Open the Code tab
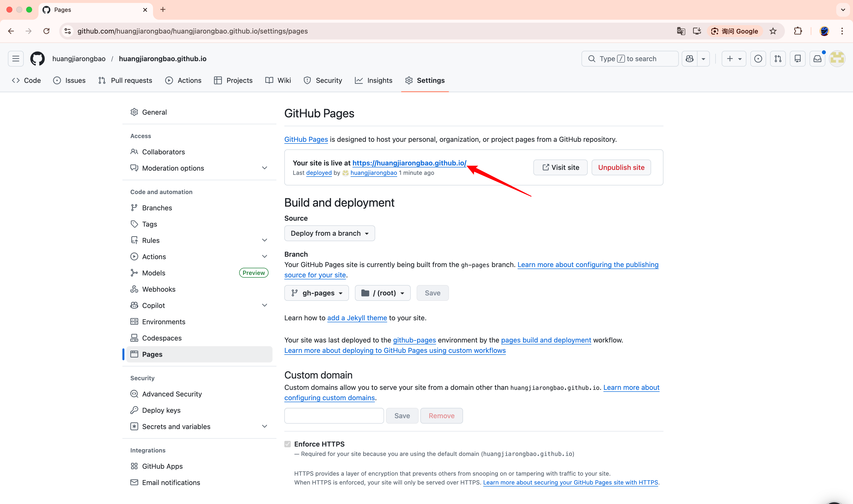The height and width of the screenshot is (504, 853). (26, 80)
